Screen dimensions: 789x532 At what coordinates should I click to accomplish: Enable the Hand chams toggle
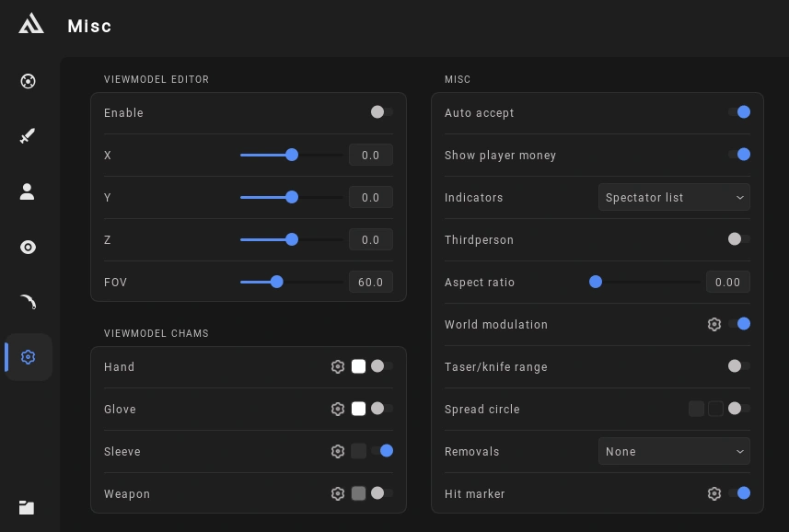pos(382,366)
